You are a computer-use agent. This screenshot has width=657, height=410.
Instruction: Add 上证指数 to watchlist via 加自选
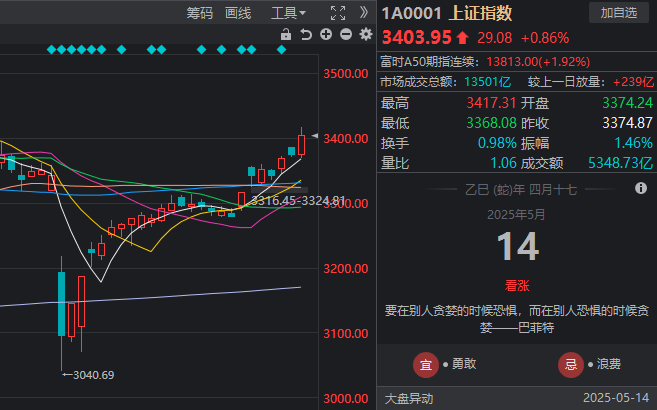click(619, 13)
